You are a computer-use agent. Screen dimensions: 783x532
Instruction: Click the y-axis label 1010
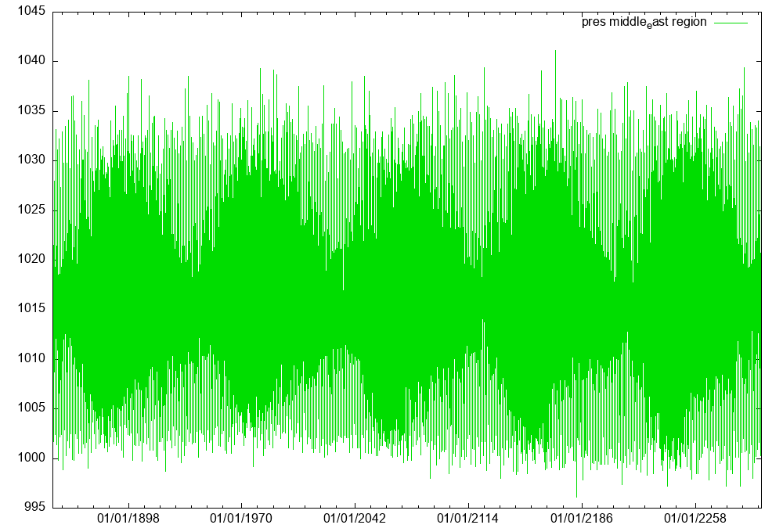(31, 358)
